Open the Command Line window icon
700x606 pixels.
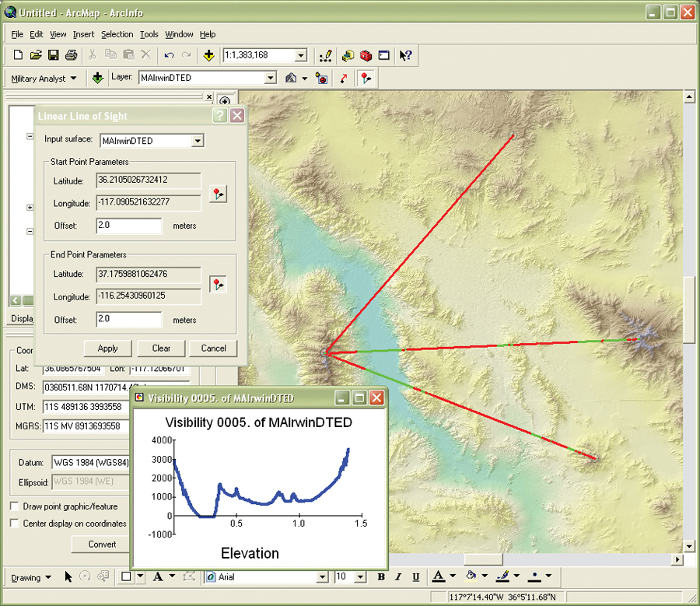(x=384, y=55)
